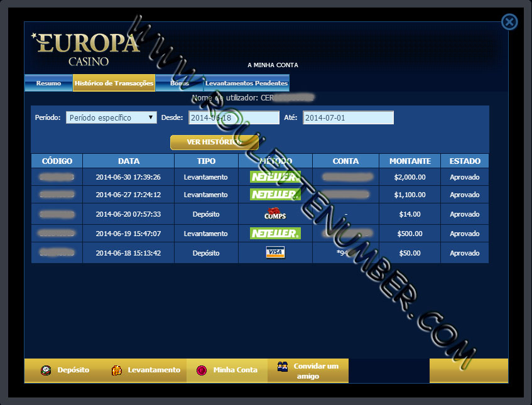
Task: Click the Minha Conta round icon
Action: click(x=202, y=370)
